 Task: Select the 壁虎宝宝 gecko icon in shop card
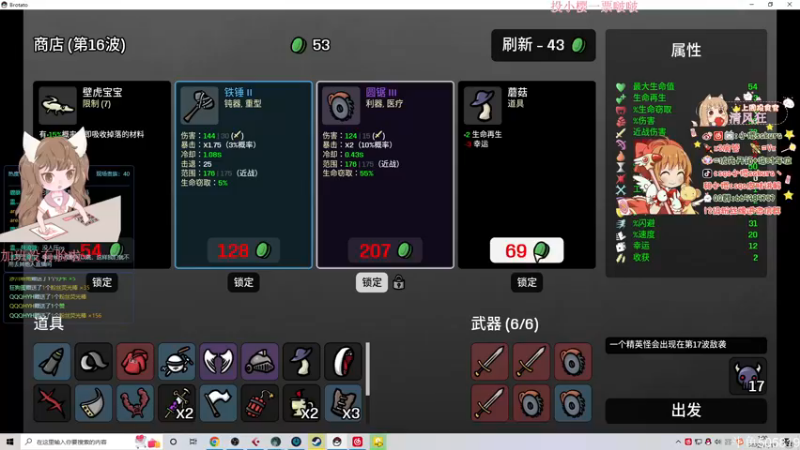click(57, 105)
